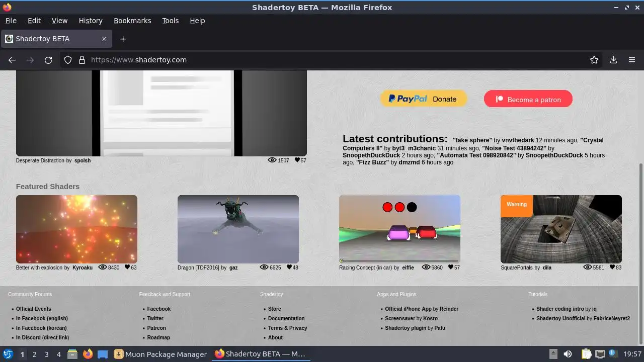Click the network tray icon
The image size is (644, 362).
[600, 354]
